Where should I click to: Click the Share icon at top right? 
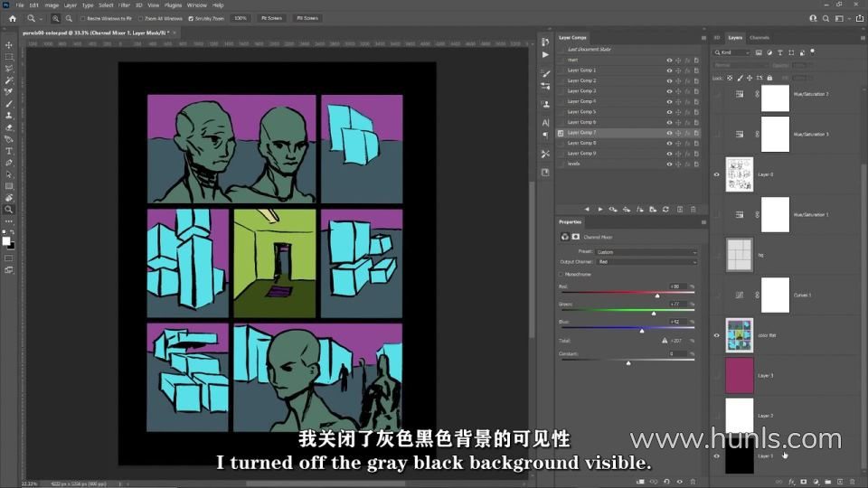point(860,18)
